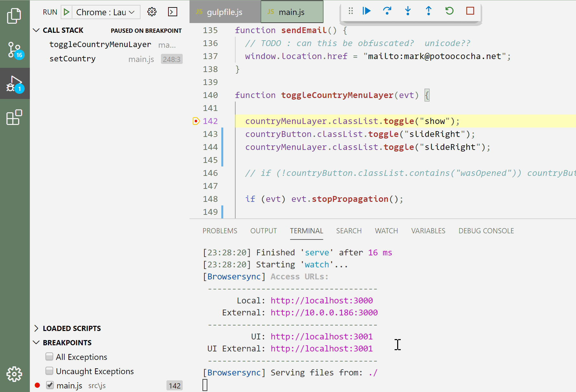
Task: Disable the main.js line 142 breakpoint
Action: (50, 385)
